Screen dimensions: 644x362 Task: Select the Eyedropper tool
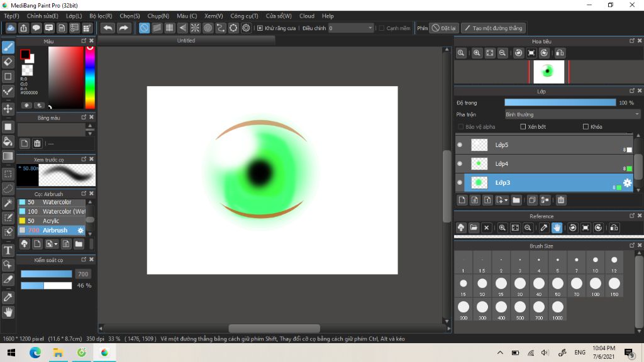(8, 297)
